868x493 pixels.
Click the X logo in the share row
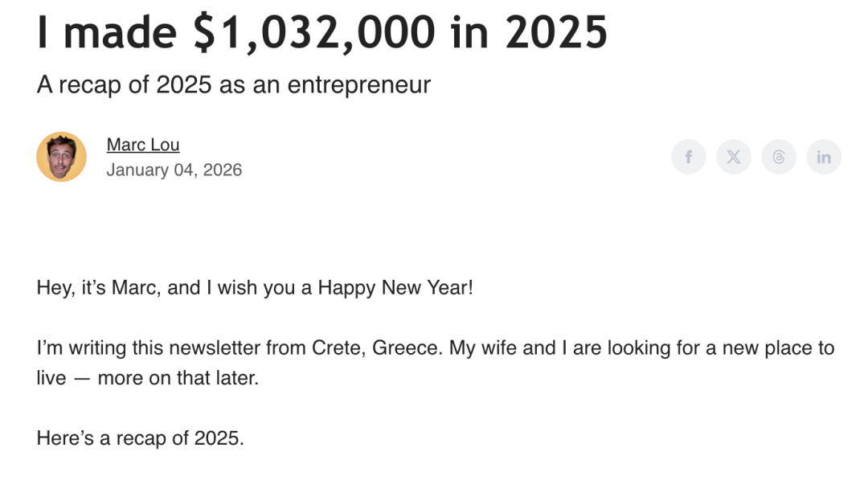point(733,157)
